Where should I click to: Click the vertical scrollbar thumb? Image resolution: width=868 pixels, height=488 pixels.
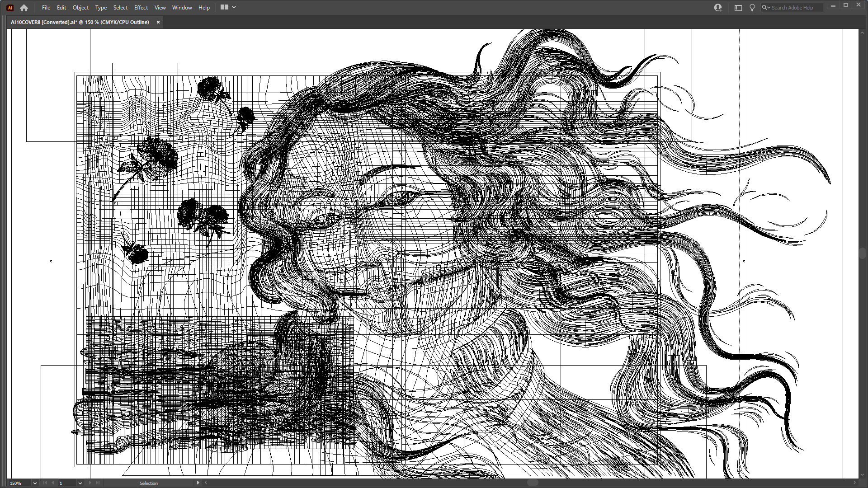point(863,253)
